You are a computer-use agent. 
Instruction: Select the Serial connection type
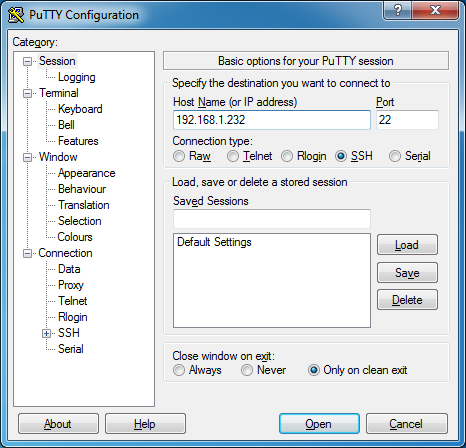point(395,156)
